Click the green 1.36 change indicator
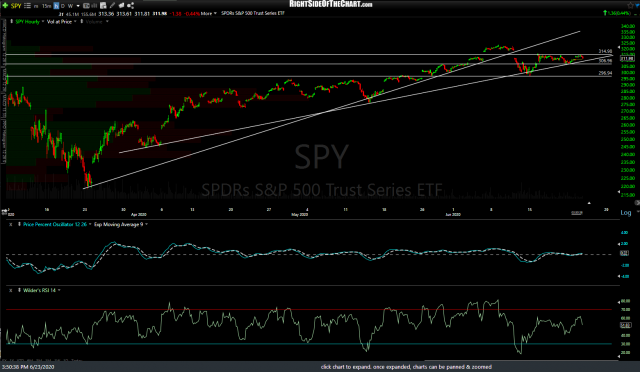 [x=618, y=13]
